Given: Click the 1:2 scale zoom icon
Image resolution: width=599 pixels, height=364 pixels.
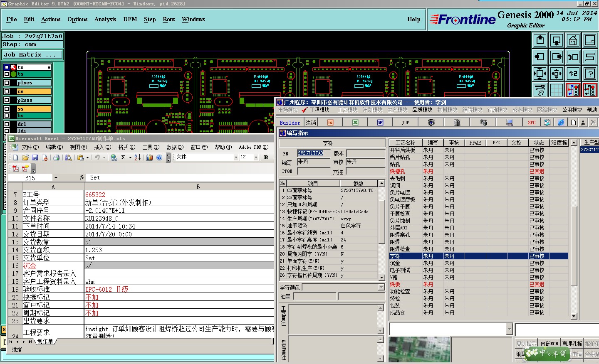Looking at the screenshot, I should 573,74.
